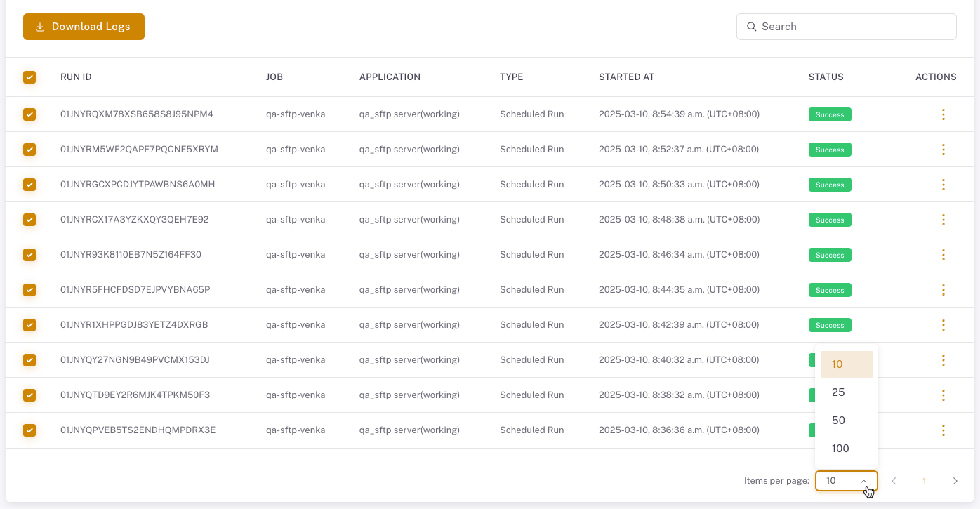Deselect run 01JNYR5FHCFDSD7EJPVYBNA65P checkbox
The width and height of the screenshot is (980, 509).
[x=29, y=290]
